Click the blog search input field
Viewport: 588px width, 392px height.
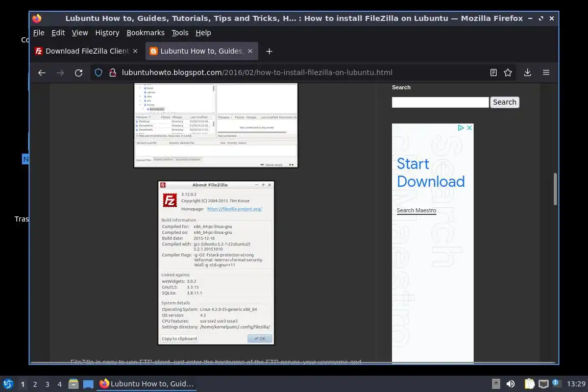(440, 103)
